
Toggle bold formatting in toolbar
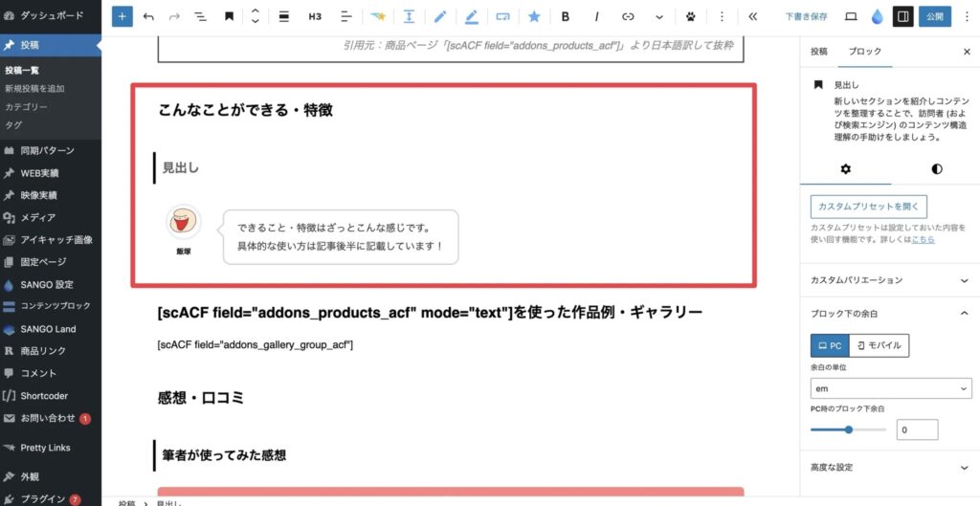click(x=566, y=16)
